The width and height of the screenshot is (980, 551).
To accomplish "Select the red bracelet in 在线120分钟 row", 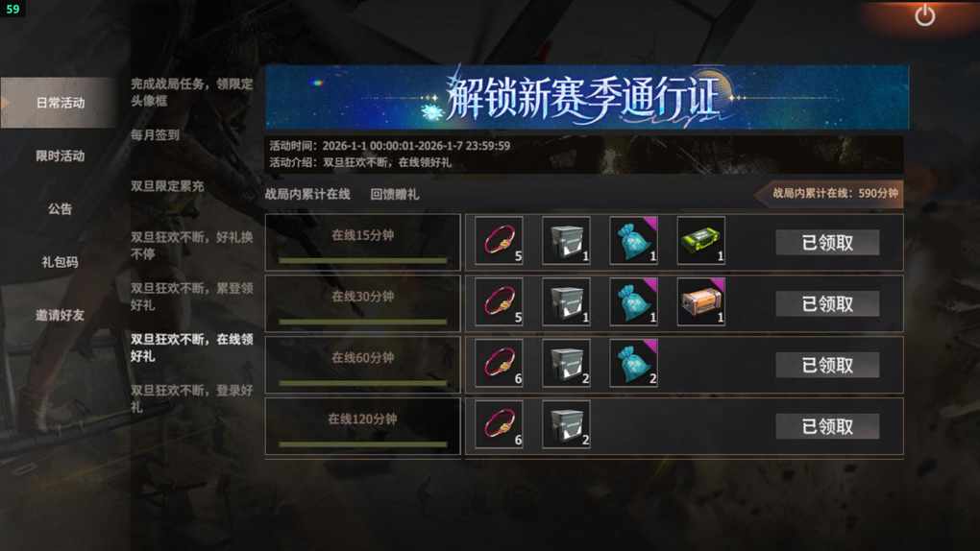I will pos(499,424).
